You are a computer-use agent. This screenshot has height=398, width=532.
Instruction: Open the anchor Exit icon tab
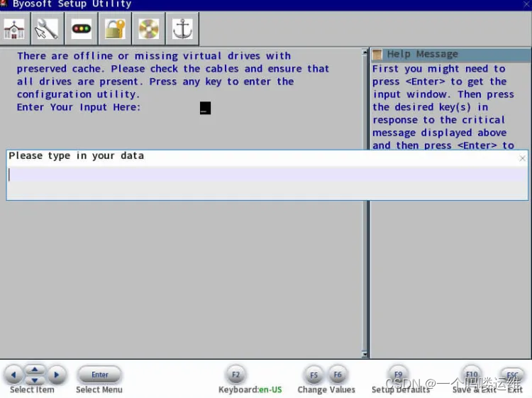tap(182, 29)
